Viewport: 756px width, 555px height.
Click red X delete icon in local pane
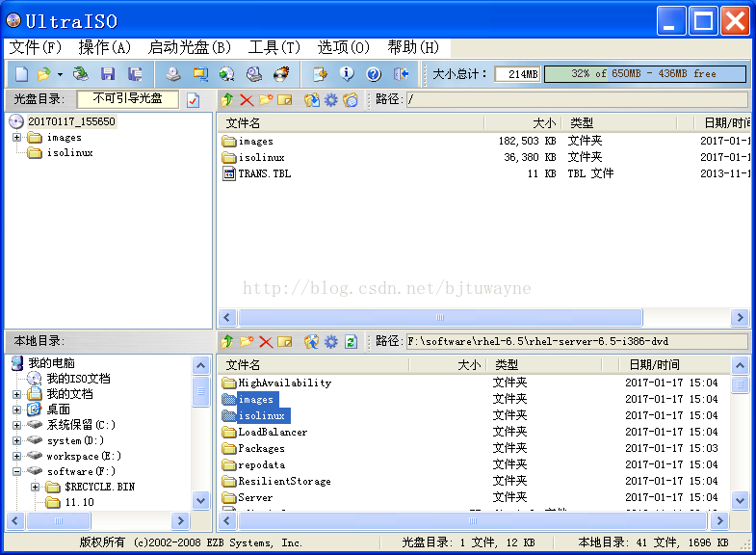pyautogui.click(x=266, y=342)
